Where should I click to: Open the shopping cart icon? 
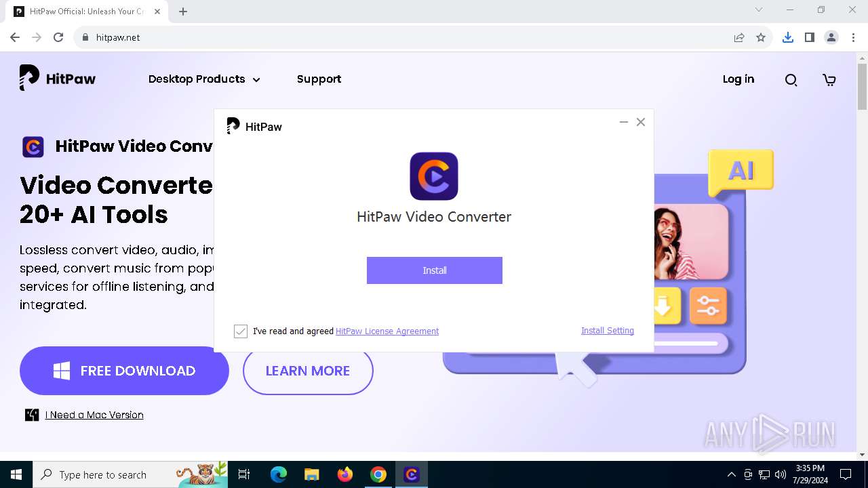coord(829,80)
